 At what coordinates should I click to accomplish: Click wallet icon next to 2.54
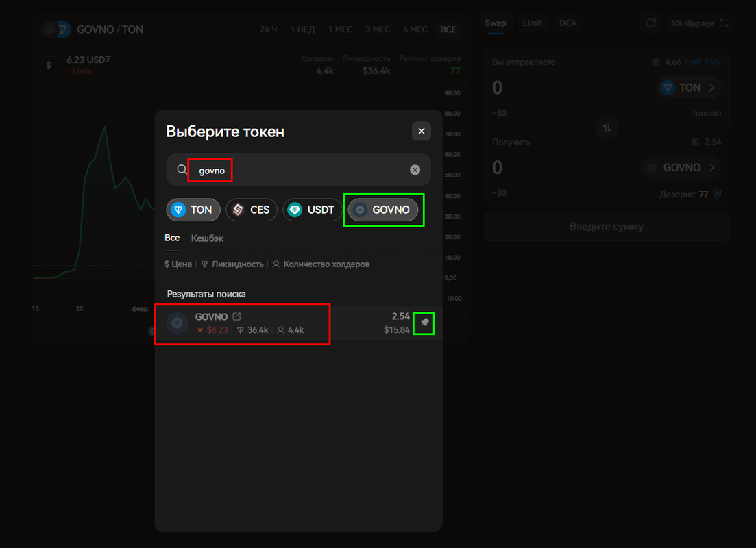click(695, 142)
